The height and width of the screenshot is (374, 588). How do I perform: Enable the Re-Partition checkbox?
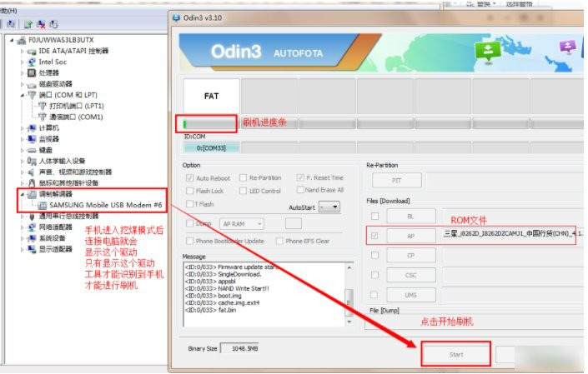(243, 177)
